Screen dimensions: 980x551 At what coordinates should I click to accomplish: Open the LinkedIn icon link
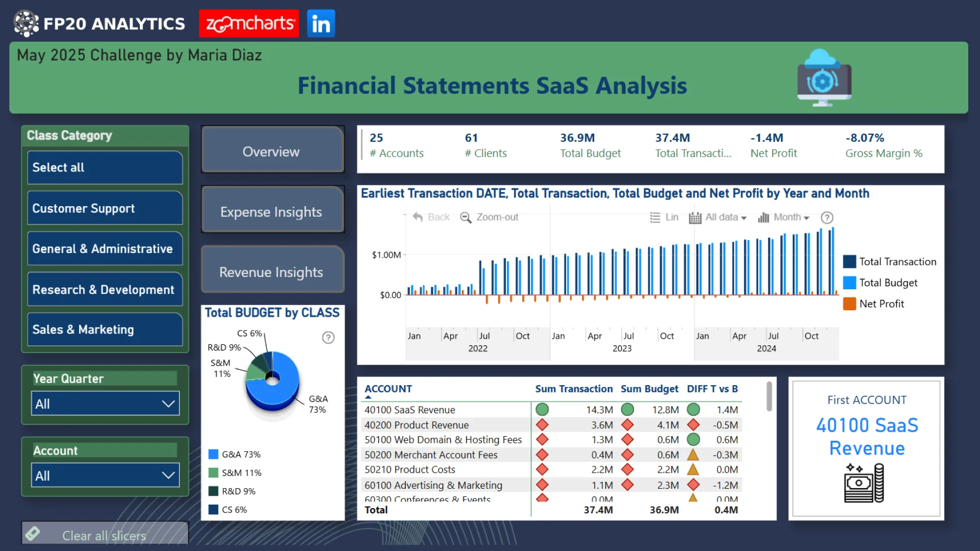pyautogui.click(x=321, y=23)
